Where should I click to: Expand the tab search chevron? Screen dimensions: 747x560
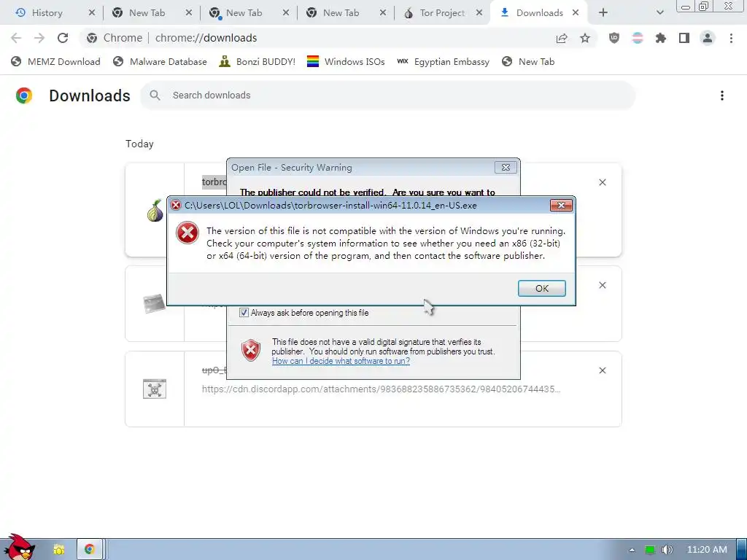659,13
